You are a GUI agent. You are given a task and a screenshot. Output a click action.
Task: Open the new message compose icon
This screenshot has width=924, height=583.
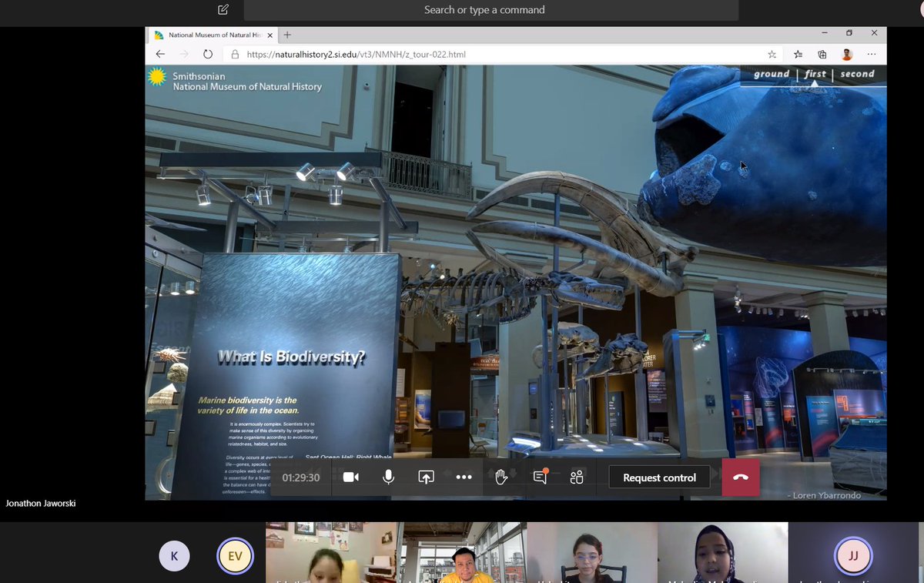coord(223,10)
